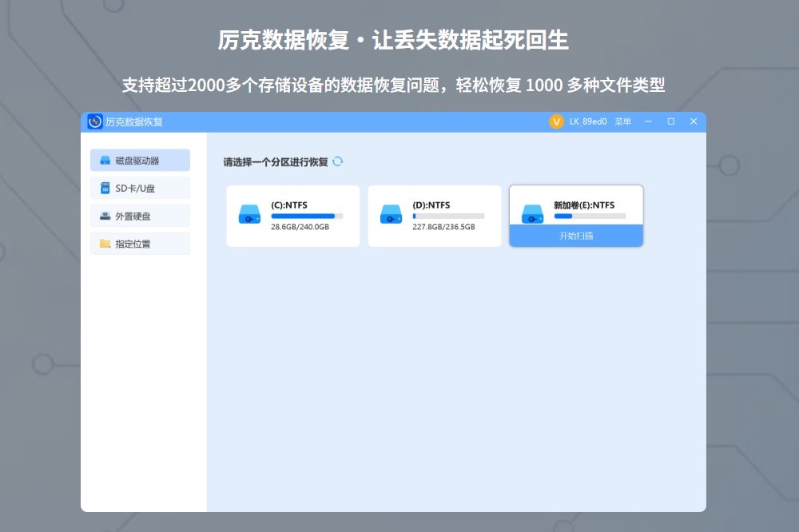Screen dimensions: 799x532
Task: Click the 227.8GB/236.5GB capacity text
Action: coord(443,227)
